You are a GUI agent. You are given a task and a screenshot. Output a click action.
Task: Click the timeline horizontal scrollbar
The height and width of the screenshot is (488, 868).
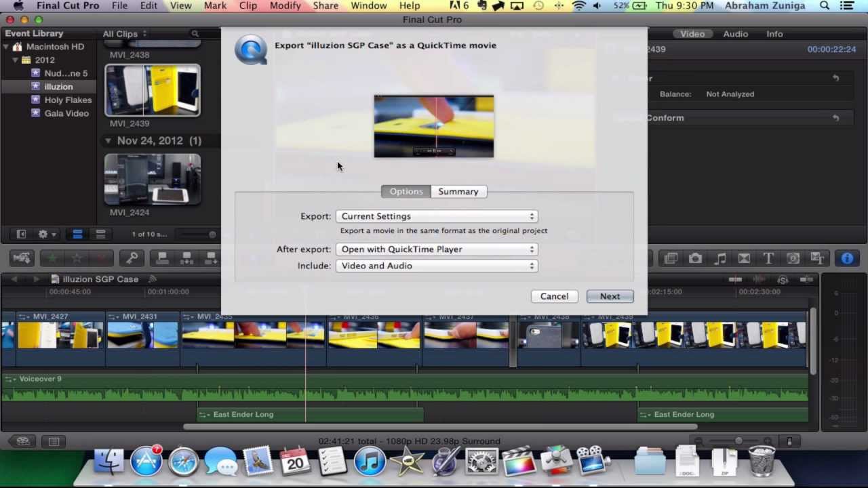tap(441, 427)
